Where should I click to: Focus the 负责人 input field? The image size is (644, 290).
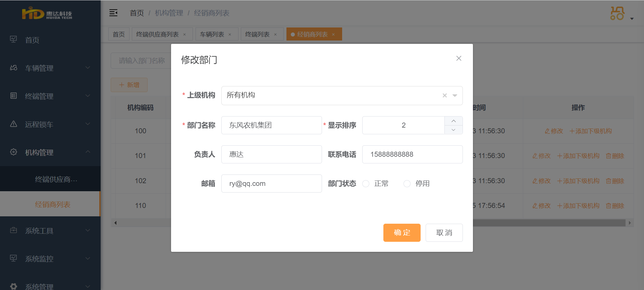[272, 154]
